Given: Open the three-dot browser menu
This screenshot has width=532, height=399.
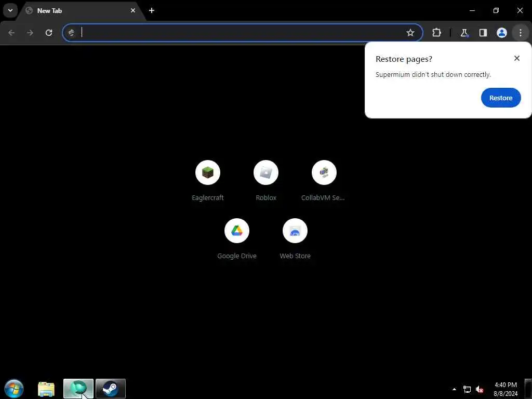Looking at the screenshot, I should [520, 33].
